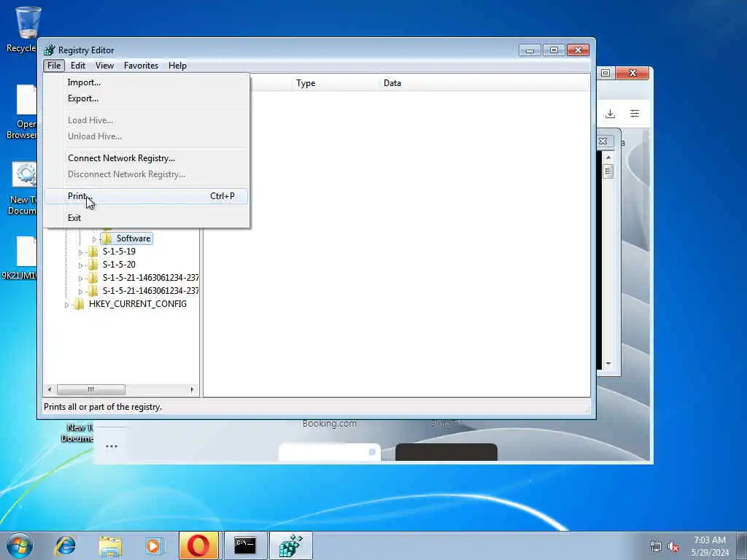Click the tree scrollbar left arrow
Screen dimensions: 747x560
(50, 389)
